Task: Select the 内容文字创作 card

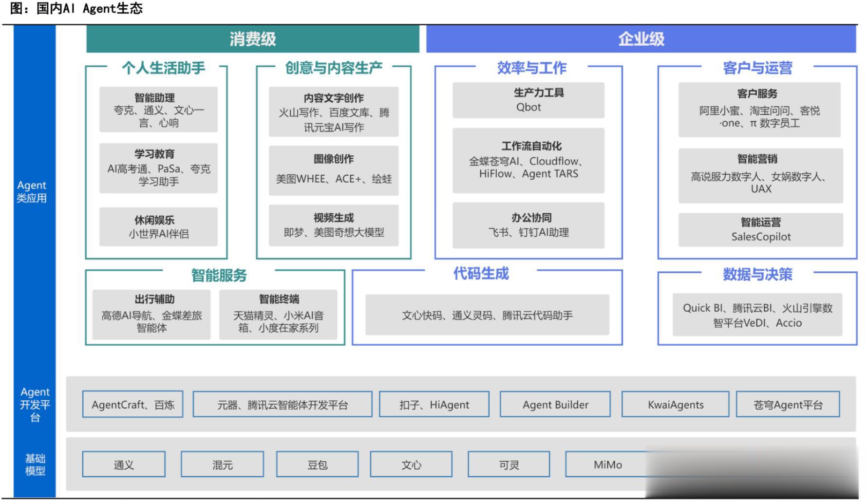Action: (334, 112)
